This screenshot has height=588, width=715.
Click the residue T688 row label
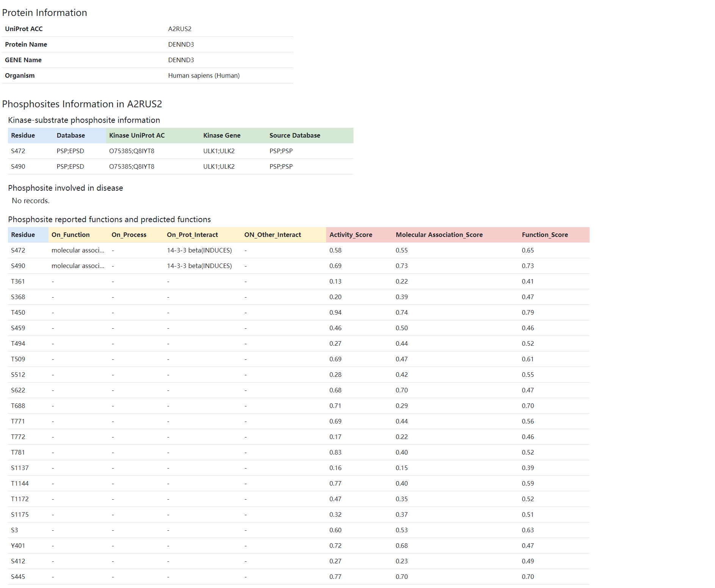pos(18,406)
